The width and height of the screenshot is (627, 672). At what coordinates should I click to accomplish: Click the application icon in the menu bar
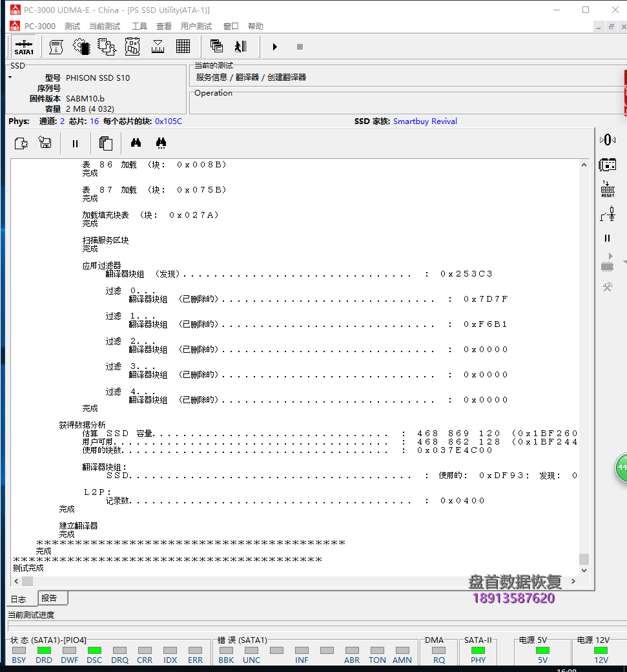coord(15,26)
